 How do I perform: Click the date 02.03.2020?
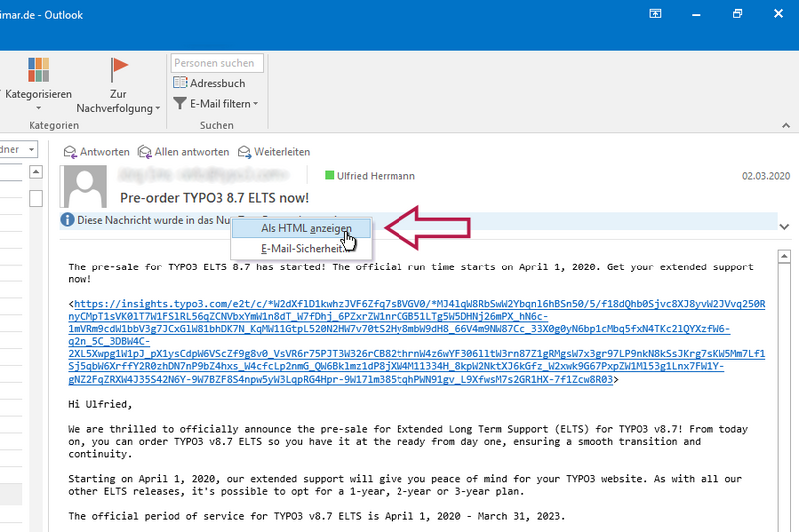766,176
